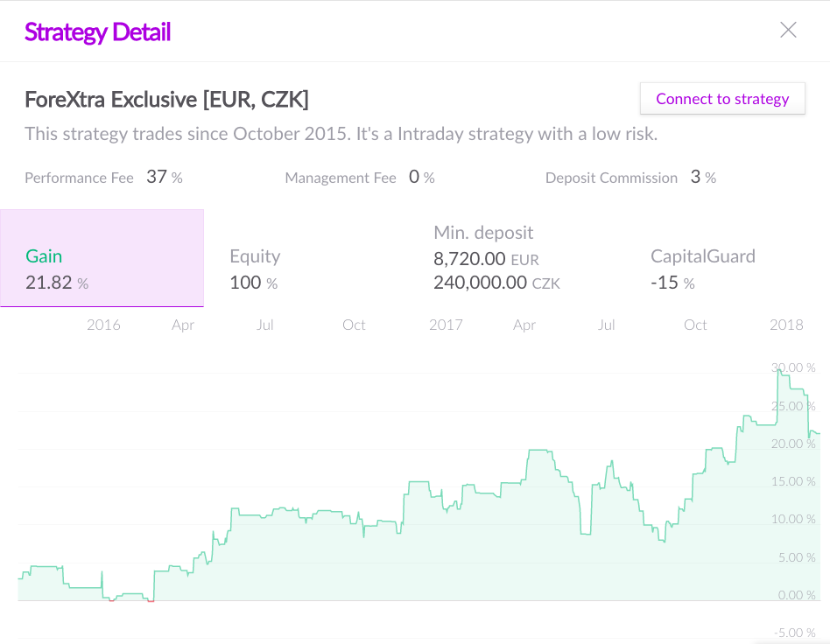Viewport: 830px width, 644px height.
Task: Click the 3 % deposit commission value
Action: coord(704,177)
